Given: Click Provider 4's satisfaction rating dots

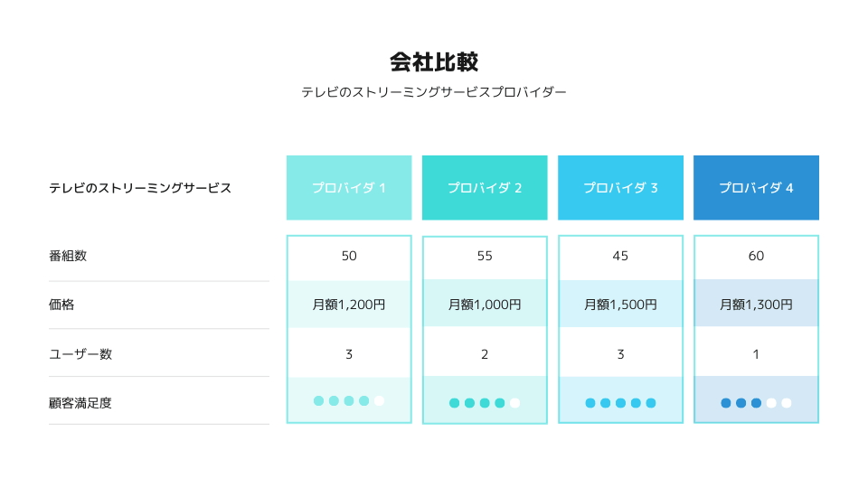Looking at the screenshot, I should click(x=756, y=403).
